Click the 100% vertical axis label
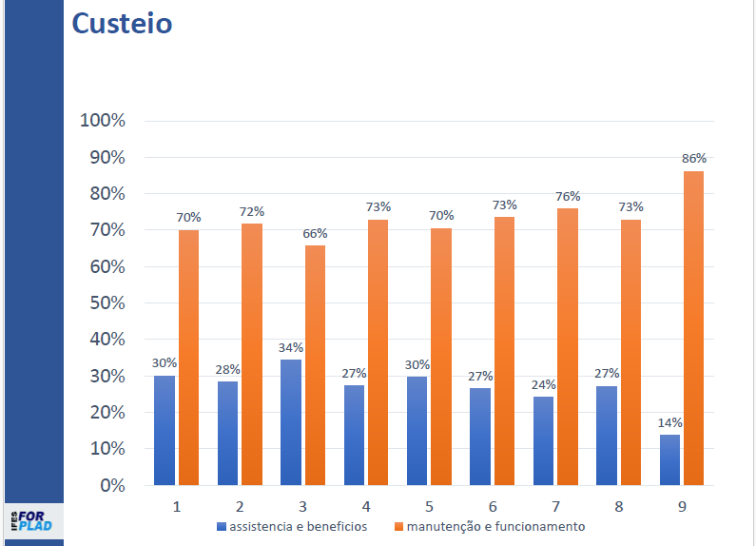The image size is (756, 546). pos(102,121)
